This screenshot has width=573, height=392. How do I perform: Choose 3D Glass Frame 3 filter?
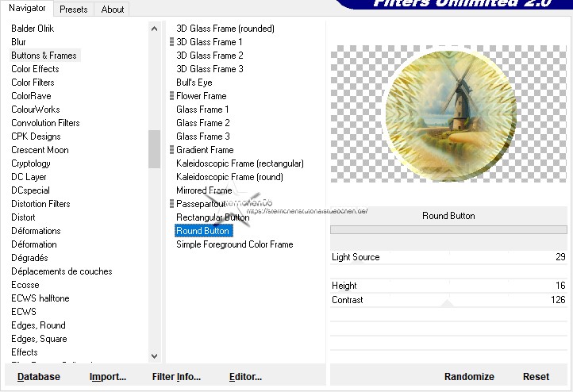pyautogui.click(x=210, y=69)
